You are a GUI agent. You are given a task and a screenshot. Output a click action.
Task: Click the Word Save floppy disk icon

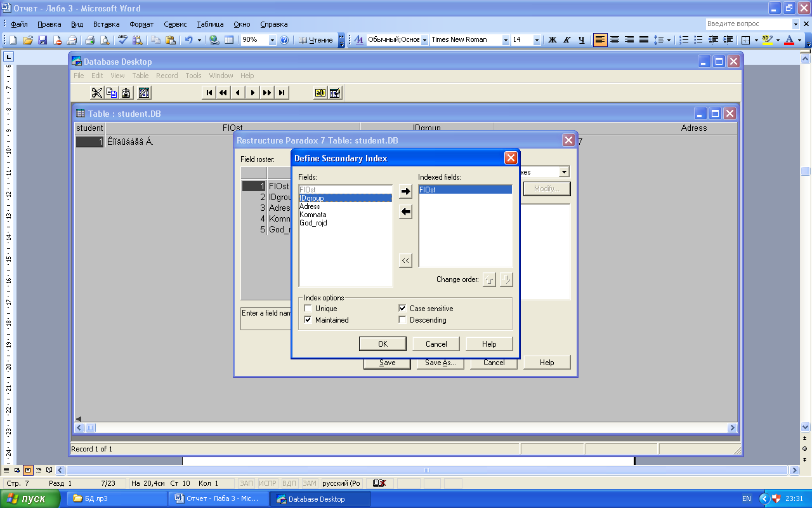tap(43, 40)
